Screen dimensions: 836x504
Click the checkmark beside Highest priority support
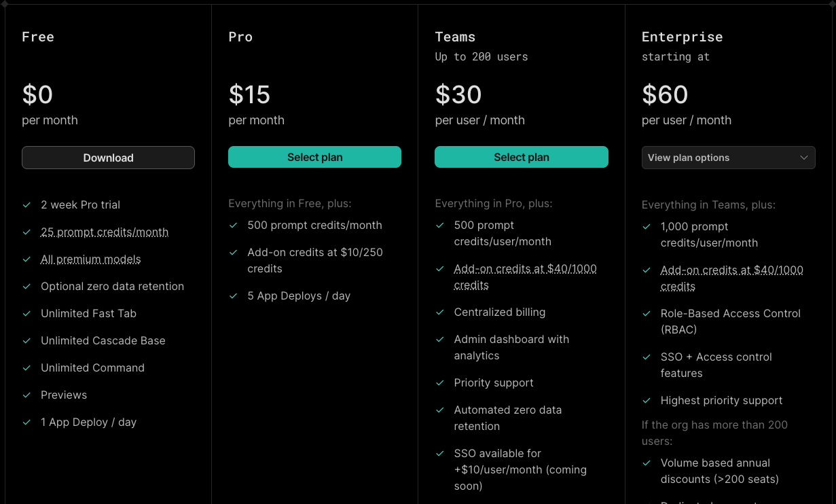(647, 400)
